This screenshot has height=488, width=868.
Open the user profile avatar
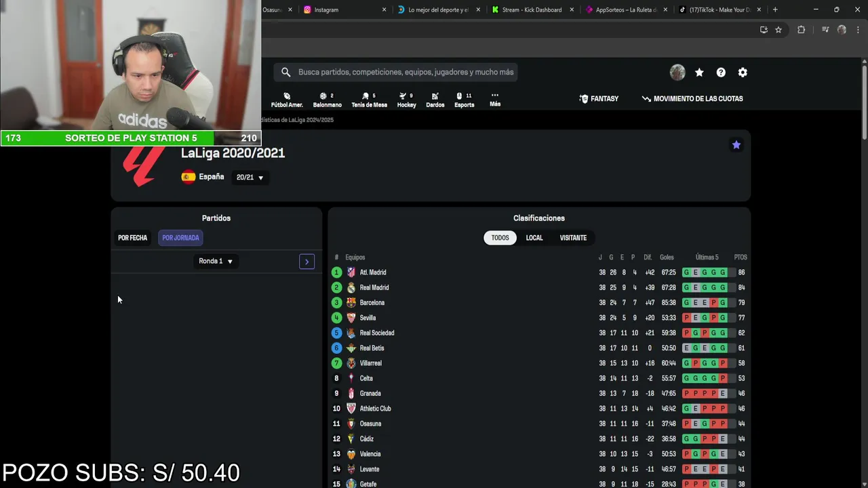point(677,73)
